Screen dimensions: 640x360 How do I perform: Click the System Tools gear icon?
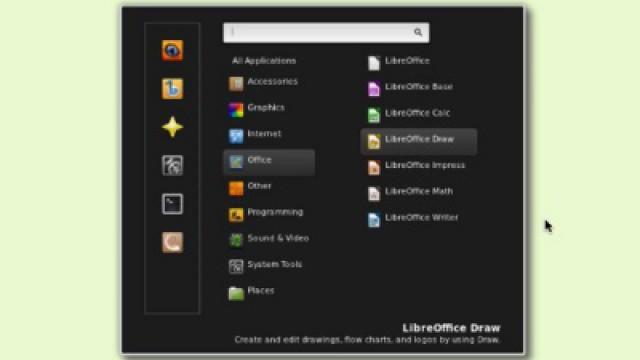[236, 267]
